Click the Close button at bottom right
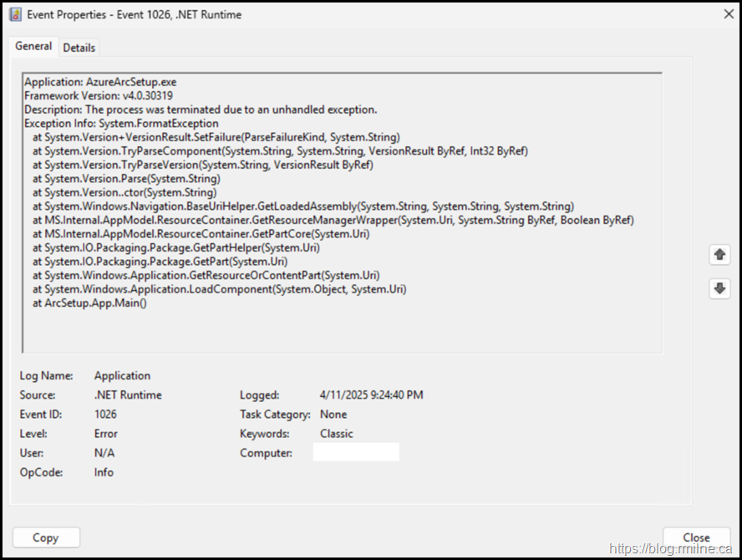Viewport: 742px width, 560px height. (696, 537)
